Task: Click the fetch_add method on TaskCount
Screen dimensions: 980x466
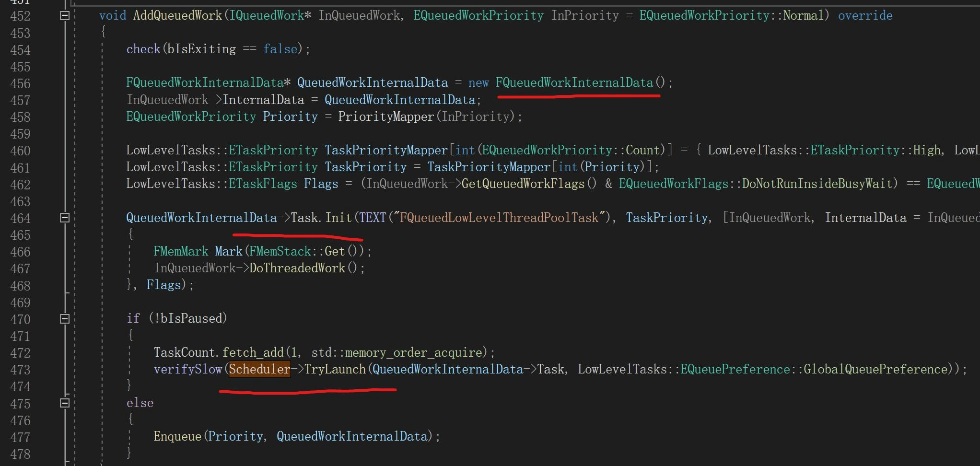Action: coord(253,352)
